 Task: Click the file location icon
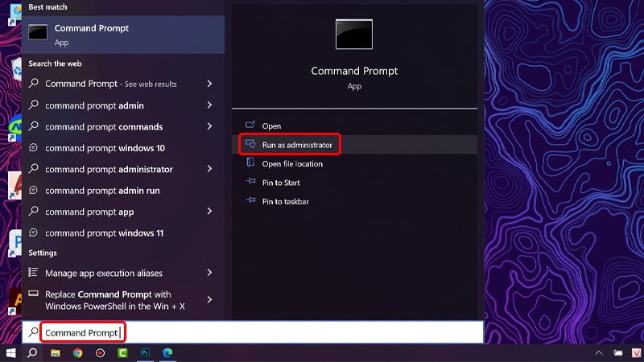[250, 162]
